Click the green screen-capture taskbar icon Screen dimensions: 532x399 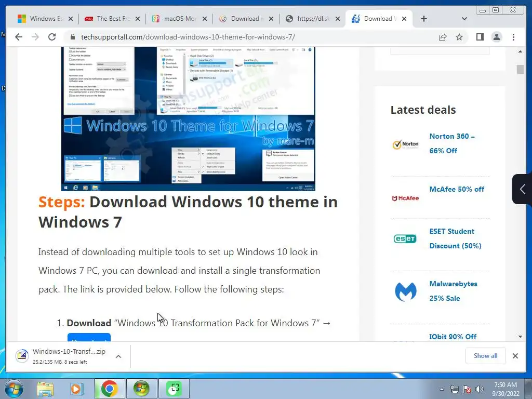(174, 389)
